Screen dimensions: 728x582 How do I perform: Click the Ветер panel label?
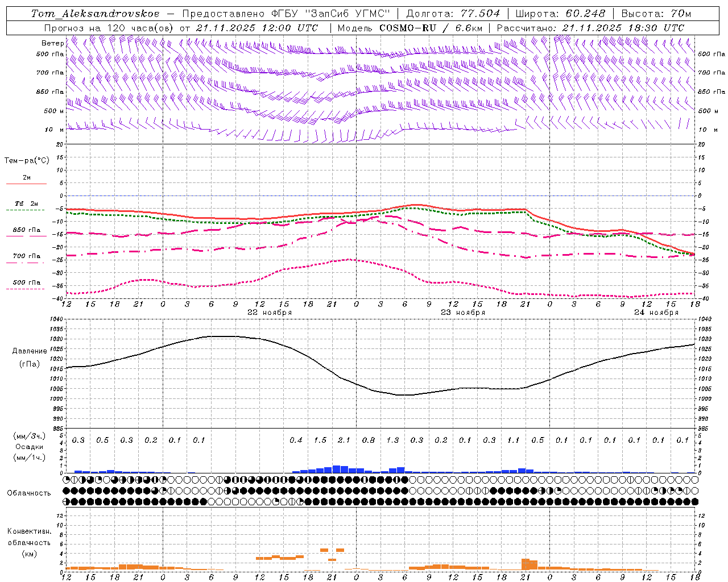click(x=52, y=43)
